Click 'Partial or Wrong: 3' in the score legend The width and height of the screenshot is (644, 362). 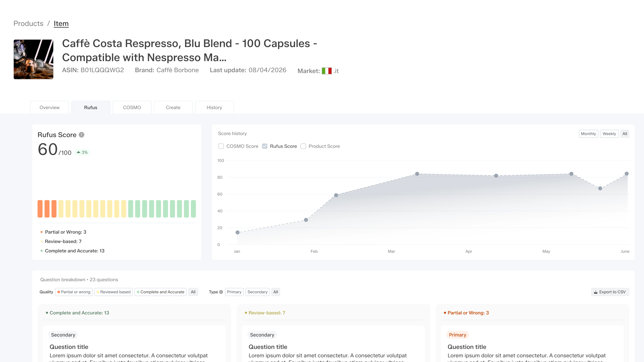(66, 232)
